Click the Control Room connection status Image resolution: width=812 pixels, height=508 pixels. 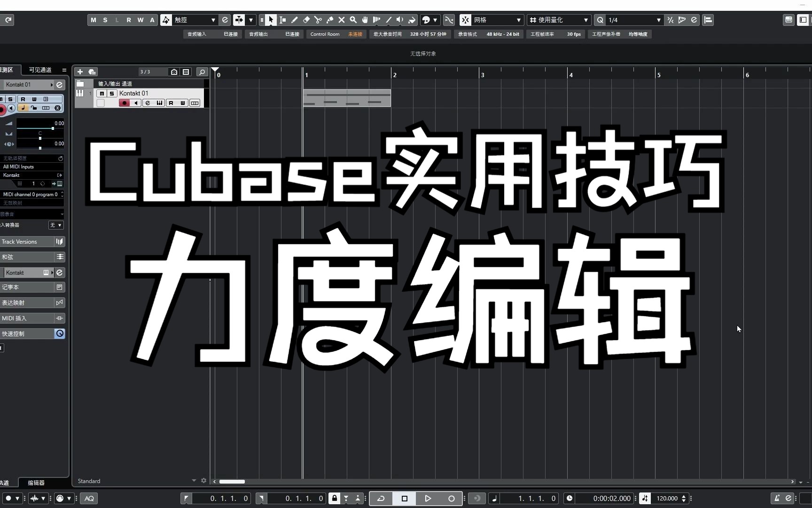click(355, 34)
